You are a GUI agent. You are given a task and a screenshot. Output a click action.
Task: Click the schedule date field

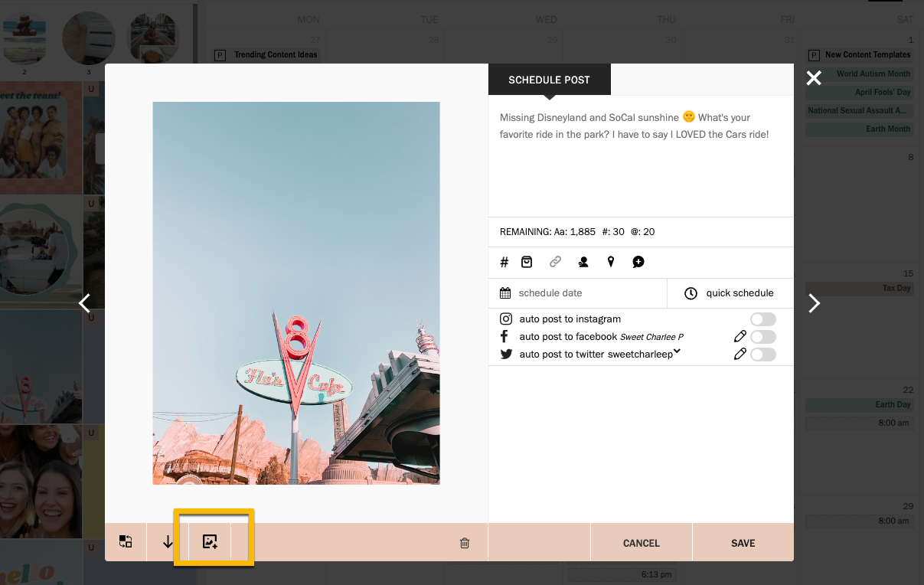pyautogui.click(x=577, y=293)
